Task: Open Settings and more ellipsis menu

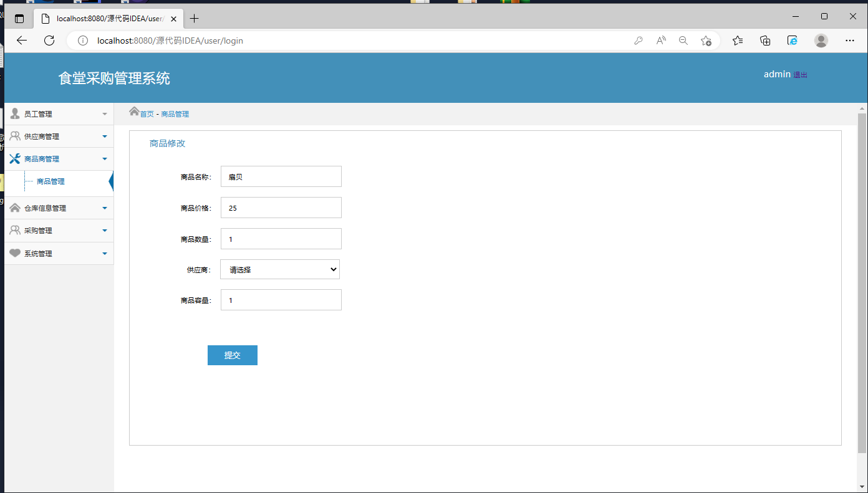Action: point(849,41)
